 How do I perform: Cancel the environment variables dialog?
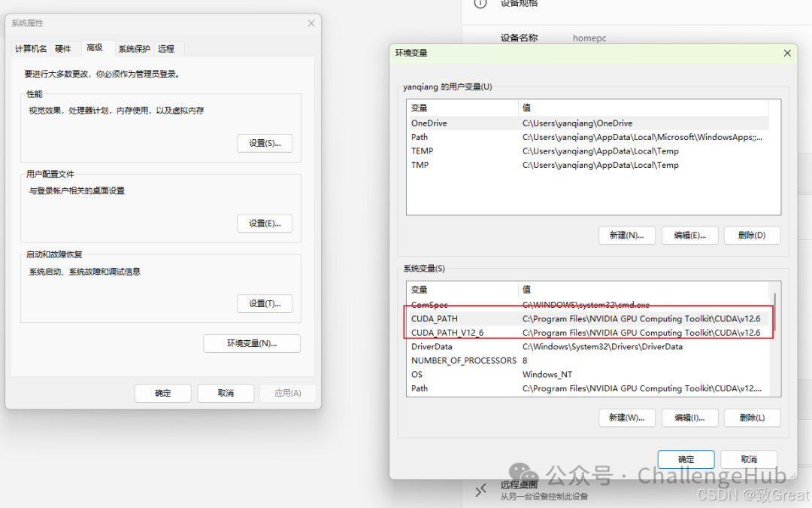749,459
